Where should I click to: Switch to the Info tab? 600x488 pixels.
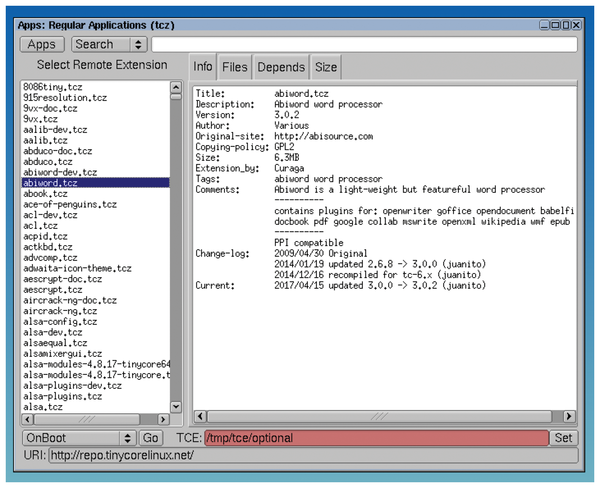point(202,67)
